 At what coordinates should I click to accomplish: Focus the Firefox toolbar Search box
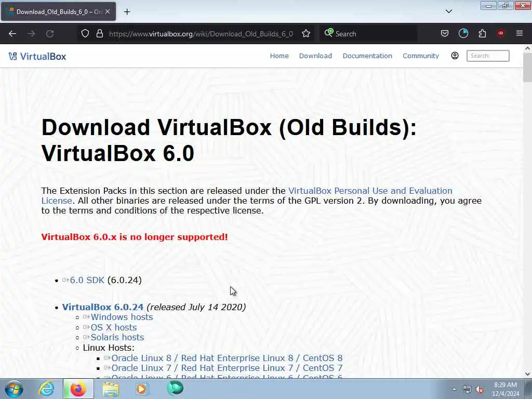(x=368, y=34)
